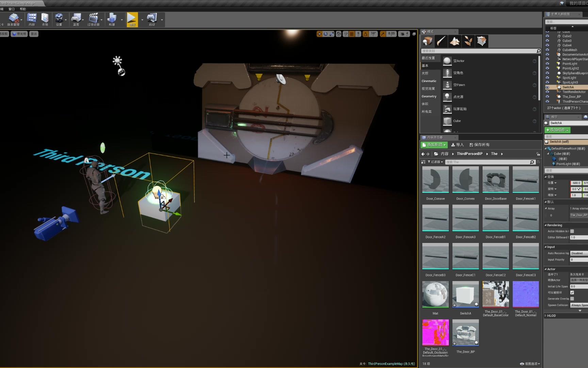Screen dimensions: 588x368
Task: Select the Landscape mode icon in Modes panel
Action: [x=455, y=41]
